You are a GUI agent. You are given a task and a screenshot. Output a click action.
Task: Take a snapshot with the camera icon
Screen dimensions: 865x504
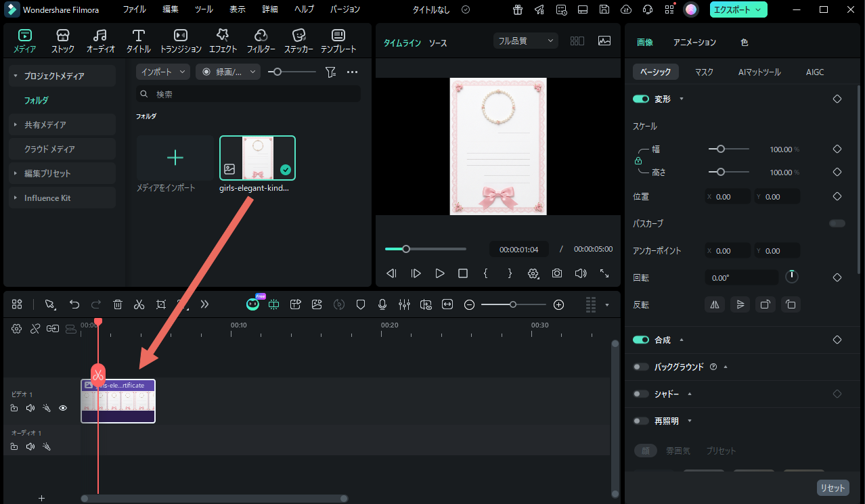(556, 273)
